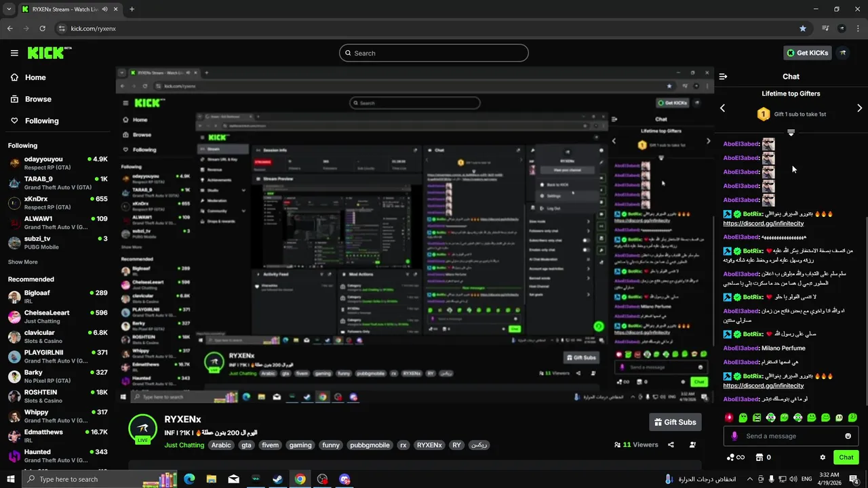Open chat settings gear
Image resolution: width=868 pixels, height=488 pixels.
click(x=823, y=457)
